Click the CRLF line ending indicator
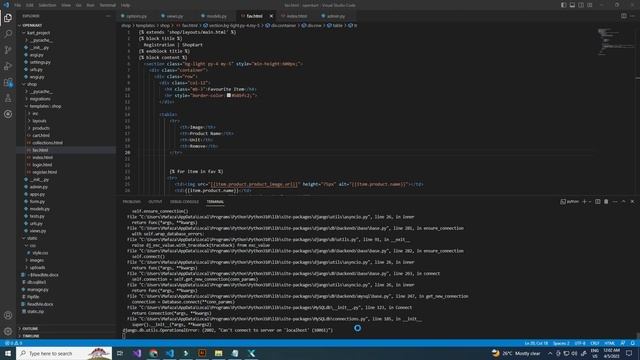Screen dimensions: 640x360 click(595, 343)
